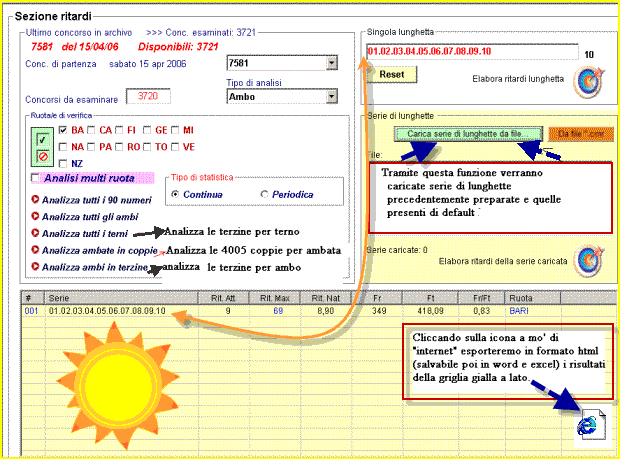Enable the GE wheel checkbox
The height and width of the screenshot is (459, 620).
point(147,130)
